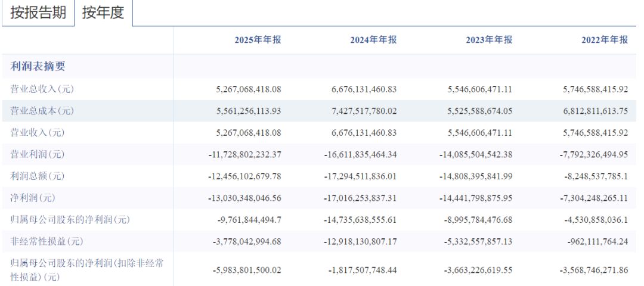Click 2023 营业利润 value -14,085,504,542.38
The width and height of the screenshot is (644, 286).
(x=476, y=154)
